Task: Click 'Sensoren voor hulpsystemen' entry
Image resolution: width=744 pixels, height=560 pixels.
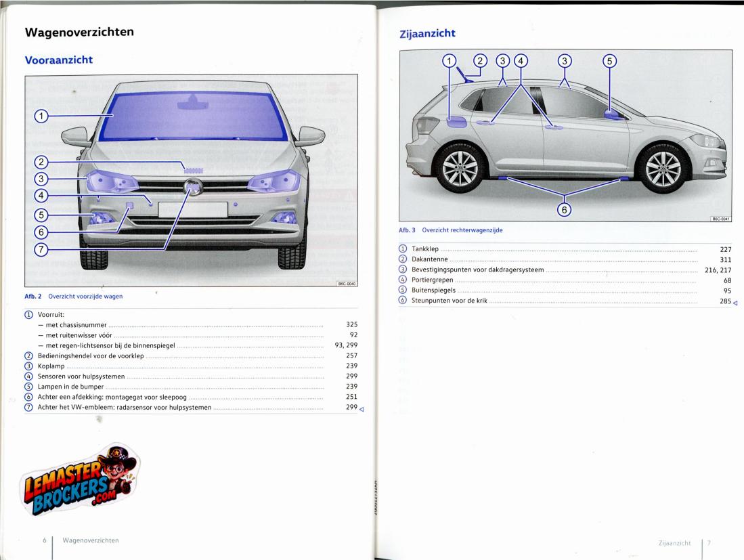Action: pyautogui.click(x=81, y=376)
